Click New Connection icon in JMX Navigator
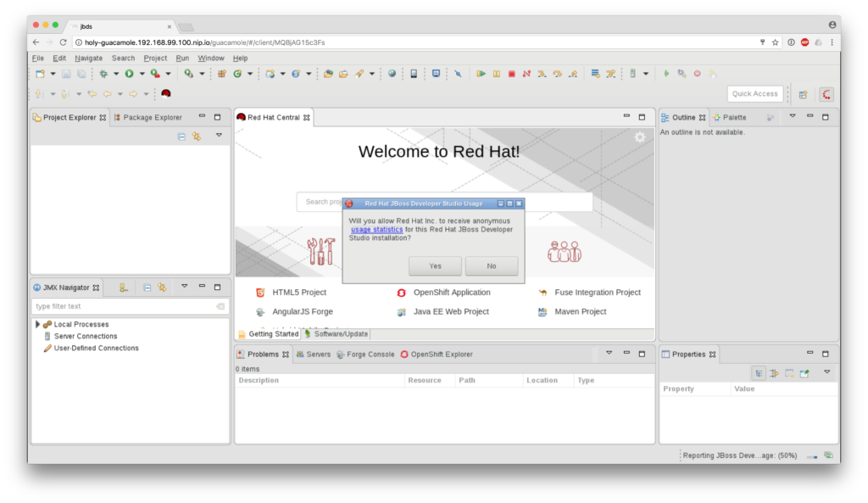 [123, 288]
